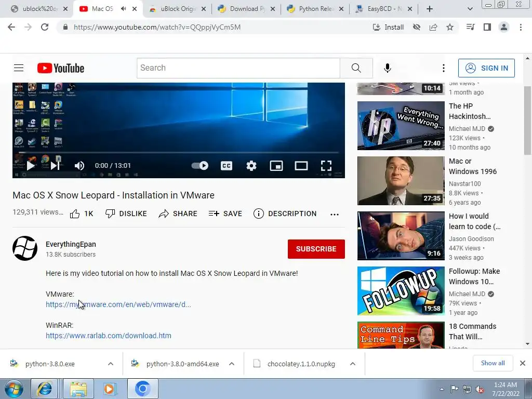
Task: Open 18 Commands That Will video title
Action: pyautogui.click(x=473, y=331)
